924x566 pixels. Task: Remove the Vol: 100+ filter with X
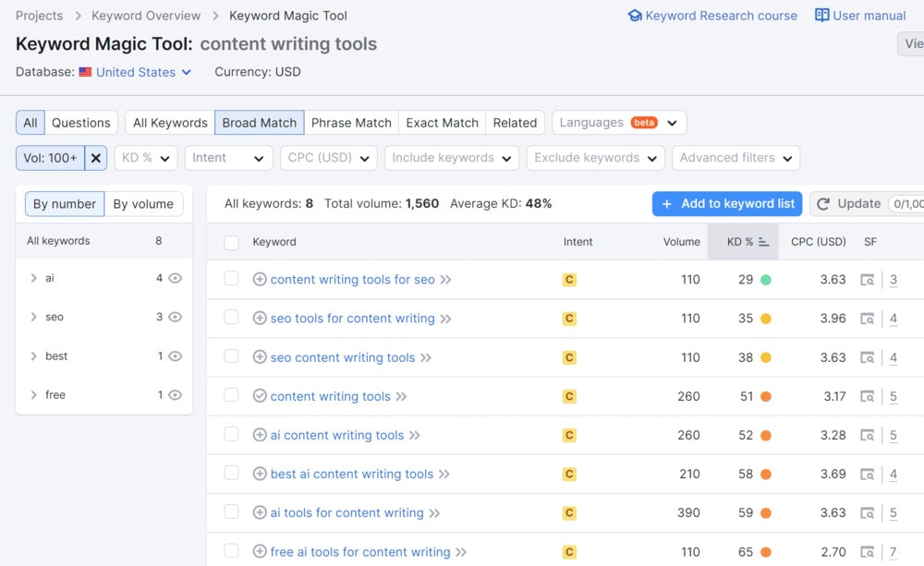click(95, 158)
